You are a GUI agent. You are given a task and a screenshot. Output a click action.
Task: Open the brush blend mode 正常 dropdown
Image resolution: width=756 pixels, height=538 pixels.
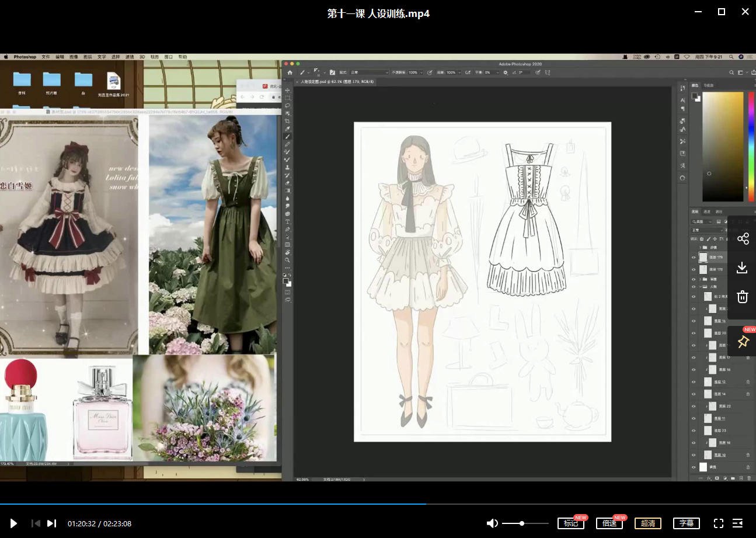(x=369, y=72)
